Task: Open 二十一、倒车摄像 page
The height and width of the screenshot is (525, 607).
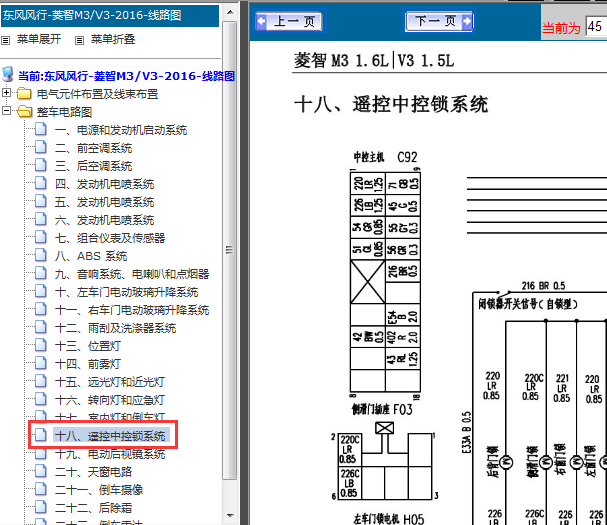Action: click(99, 490)
